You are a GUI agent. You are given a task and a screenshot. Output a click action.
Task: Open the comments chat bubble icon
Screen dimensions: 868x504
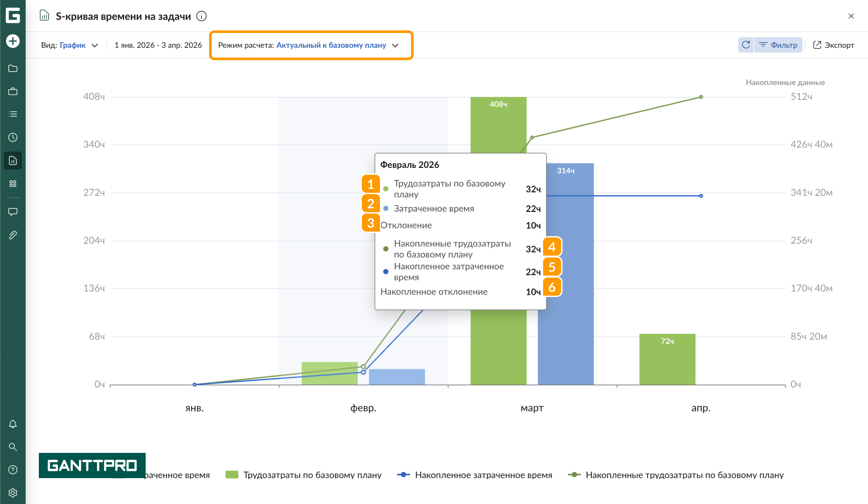13,212
